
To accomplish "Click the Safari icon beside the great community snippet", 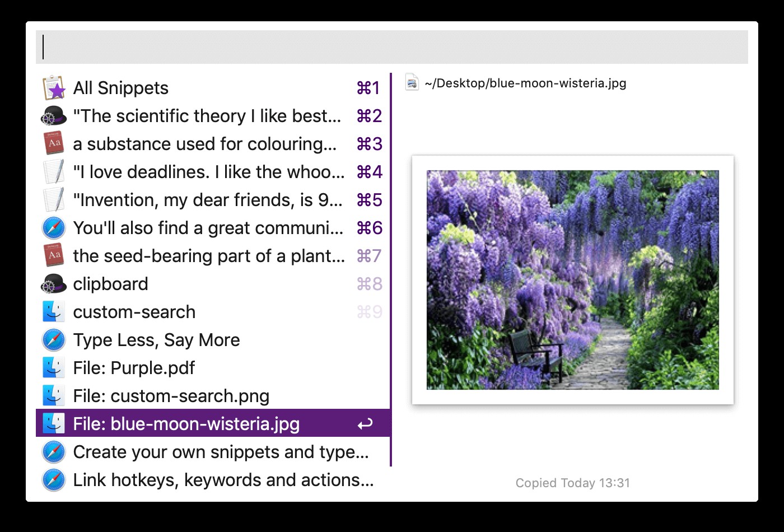I will (x=53, y=227).
